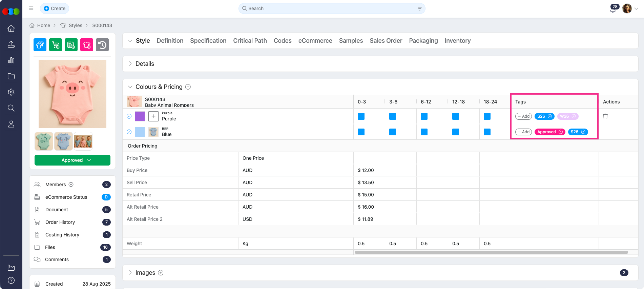Click plus icon next to Colours & Pricing

pyautogui.click(x=188, y=87)
